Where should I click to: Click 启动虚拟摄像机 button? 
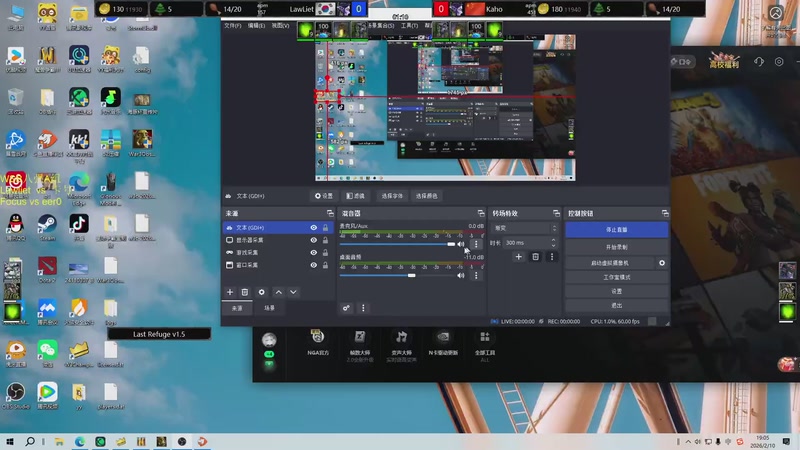point(610,263)
